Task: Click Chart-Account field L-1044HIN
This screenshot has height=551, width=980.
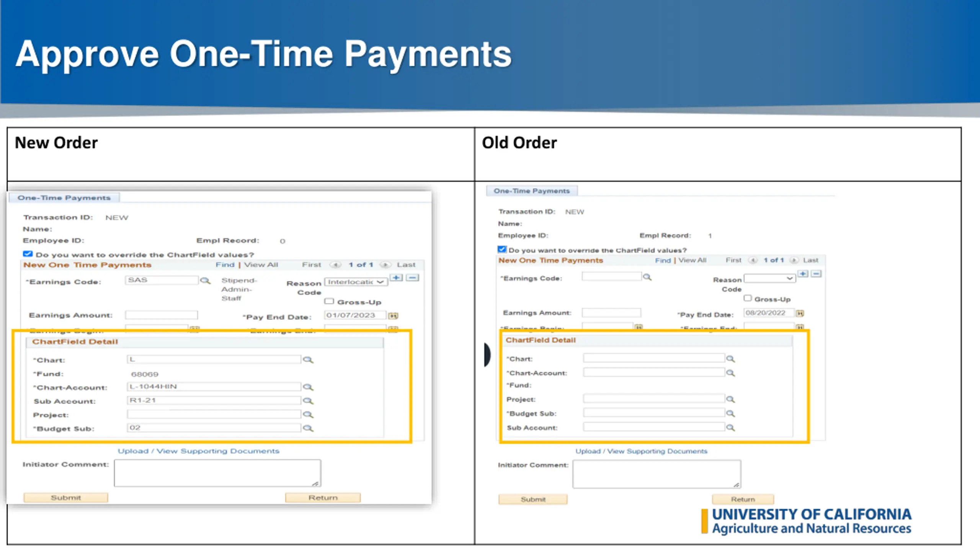Action: click(x=214, y=387)
